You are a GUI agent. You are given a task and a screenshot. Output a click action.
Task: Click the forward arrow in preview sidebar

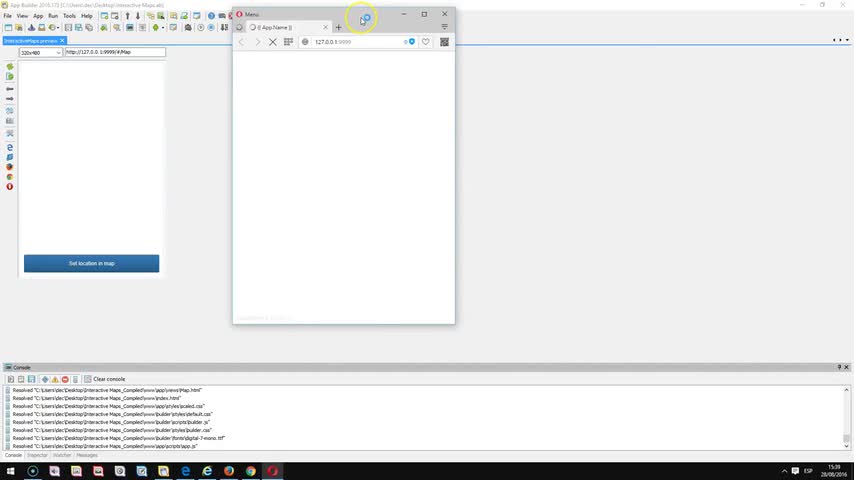click(10, 99)
